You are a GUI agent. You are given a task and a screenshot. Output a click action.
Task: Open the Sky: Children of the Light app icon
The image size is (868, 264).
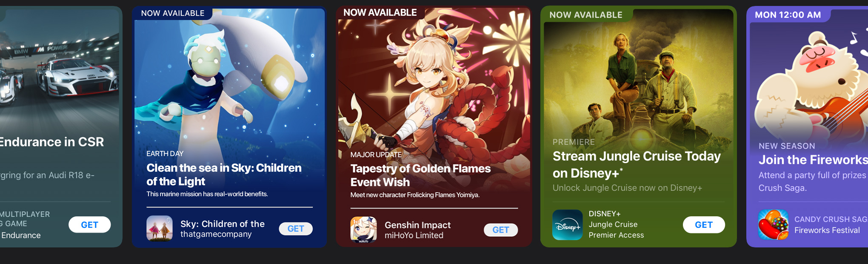[x=160, y=228]
